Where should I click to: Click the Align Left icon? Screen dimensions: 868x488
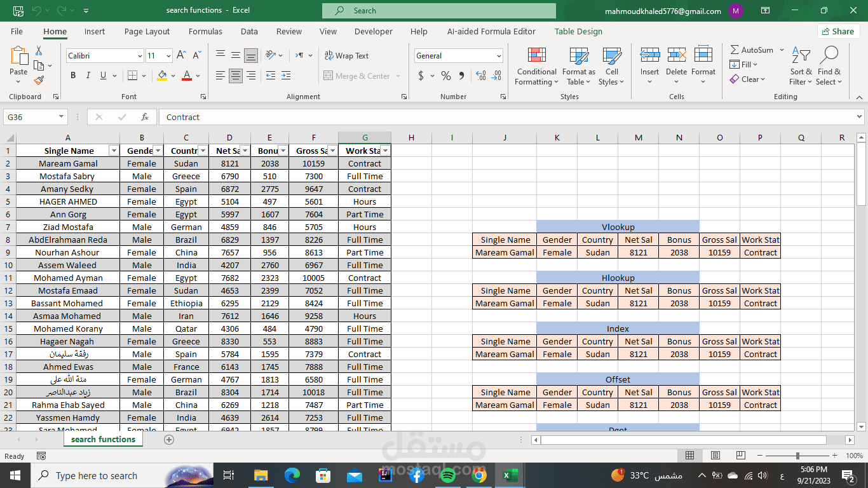point(220,76)
